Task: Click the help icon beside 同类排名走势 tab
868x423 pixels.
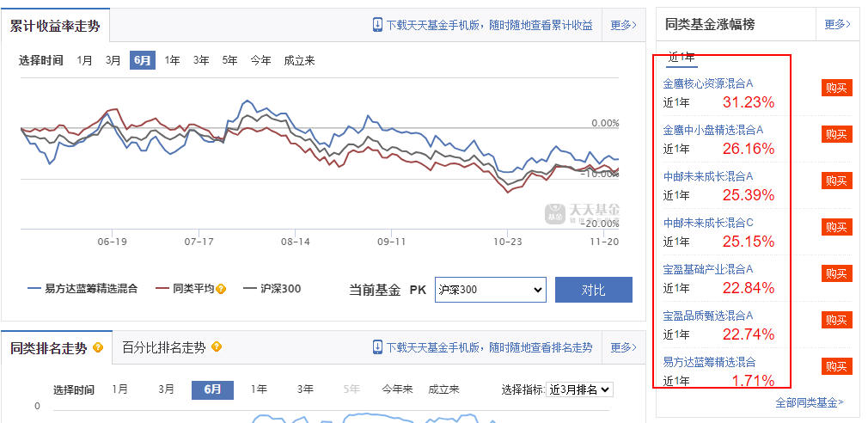Action: [x=98, y=347]
